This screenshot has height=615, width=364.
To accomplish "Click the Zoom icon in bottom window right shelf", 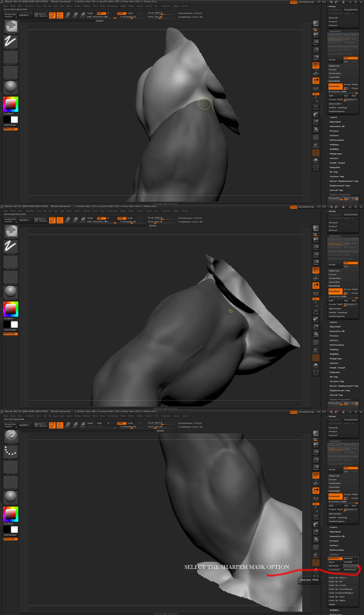I will pyautogui.click(x=316, y=452).
